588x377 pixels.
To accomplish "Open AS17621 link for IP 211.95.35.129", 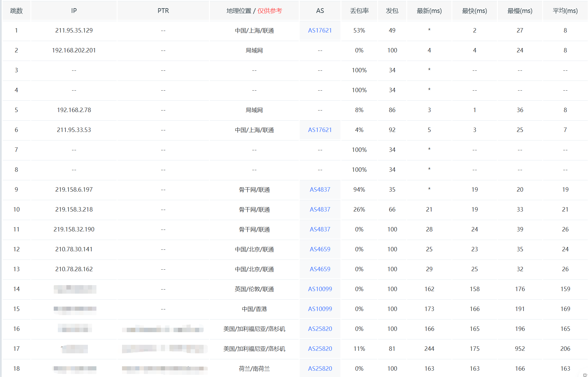I will click(320, 30).
